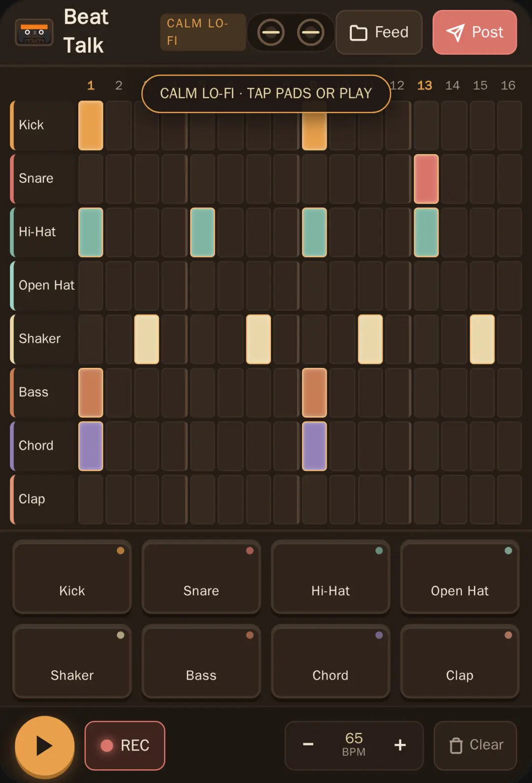Image resolution: width=532 pixels, height=783 pixels.
Task: Click the left circular eye icon in header
Action: [271, 33]
